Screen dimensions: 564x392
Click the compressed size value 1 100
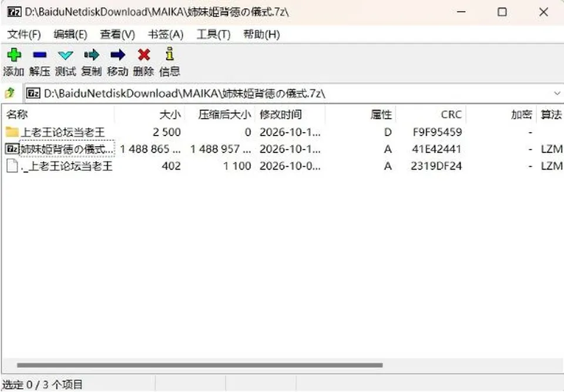[237, 165]
